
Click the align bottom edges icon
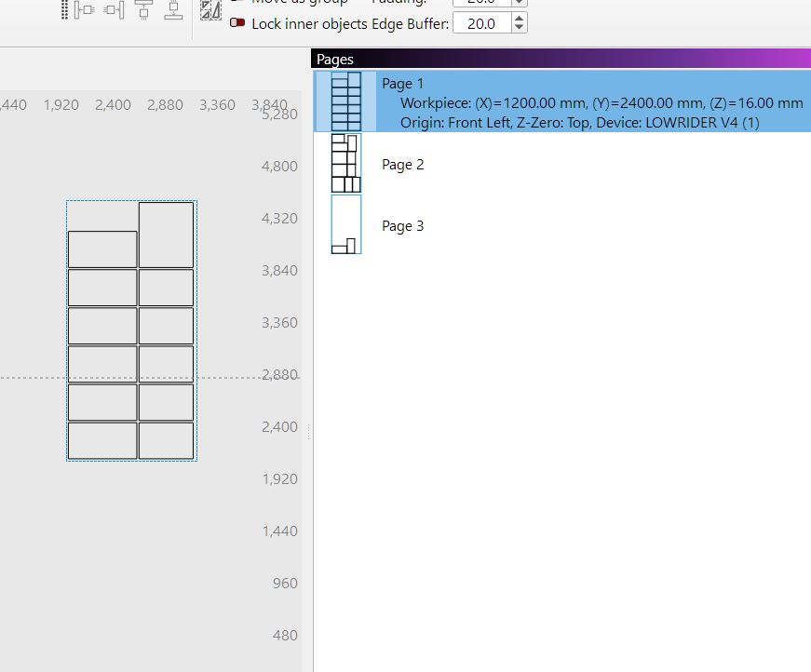(x=173, y=10)
